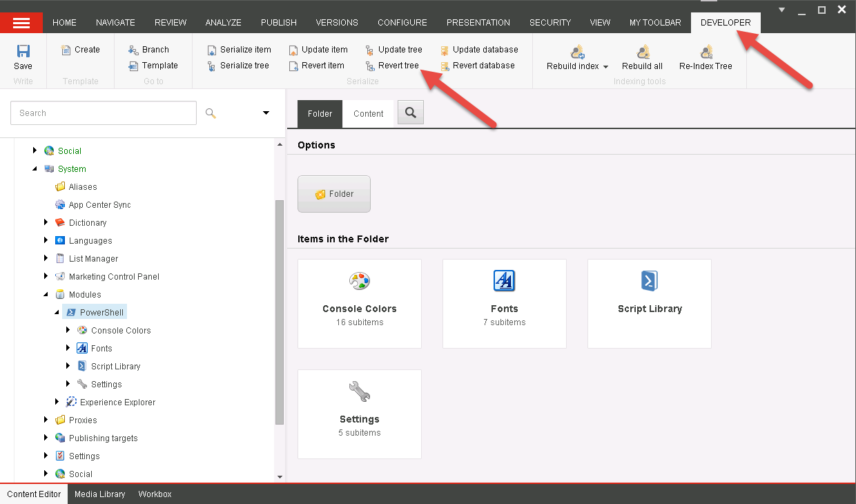Screen dimensions: 856x504
Task: Click into the Search input field
Action: point(104,113)
